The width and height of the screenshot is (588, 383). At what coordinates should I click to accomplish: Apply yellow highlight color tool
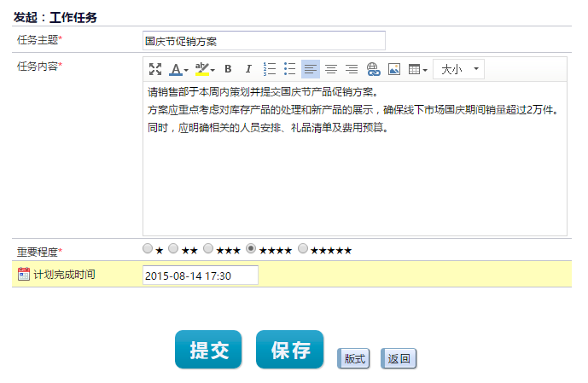point(202,69)
